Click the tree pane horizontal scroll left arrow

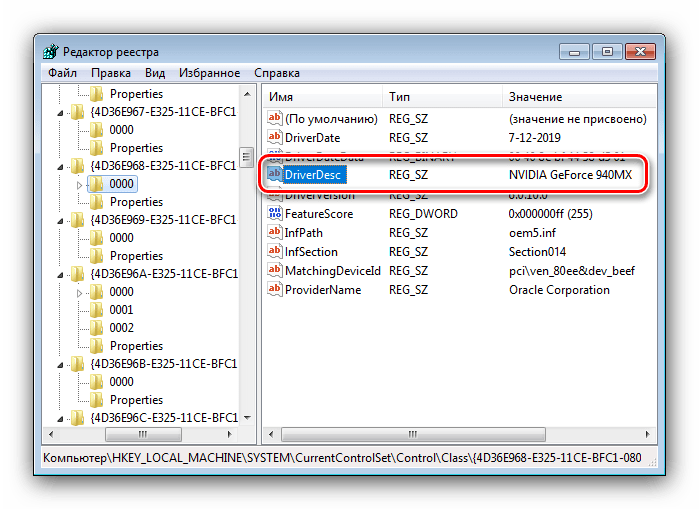51,434
